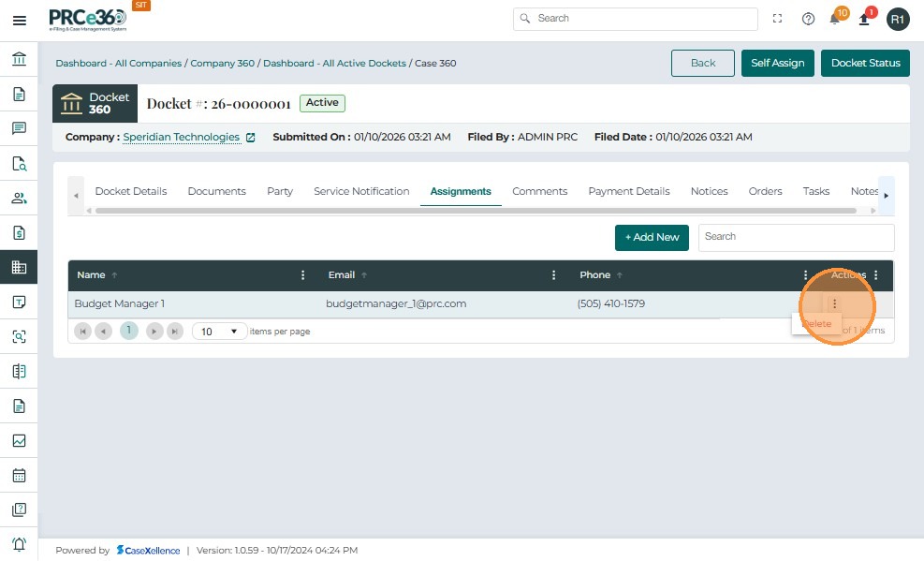Open Phone column menu
This screenshot has height=561, width=924.
[805, 275]
